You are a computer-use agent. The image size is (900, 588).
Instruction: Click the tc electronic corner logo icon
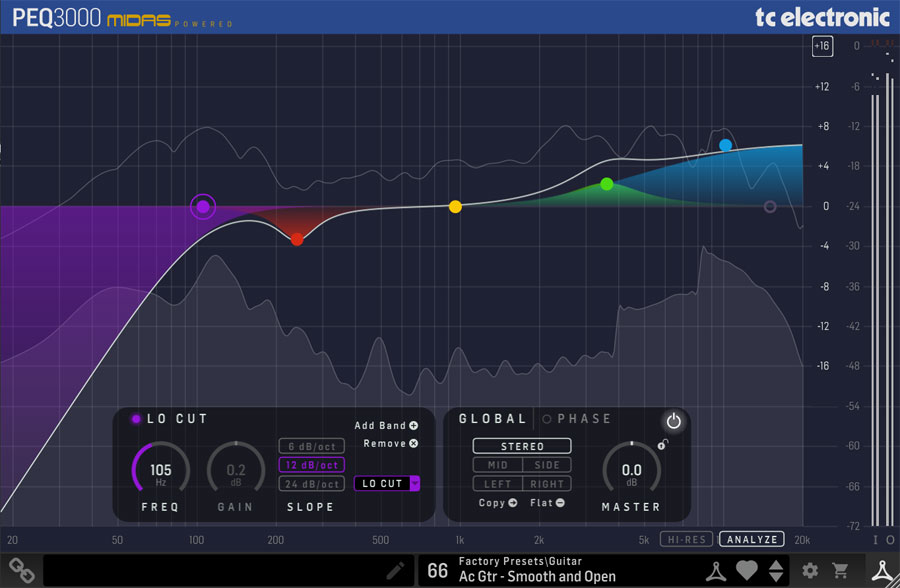point(883,572)
